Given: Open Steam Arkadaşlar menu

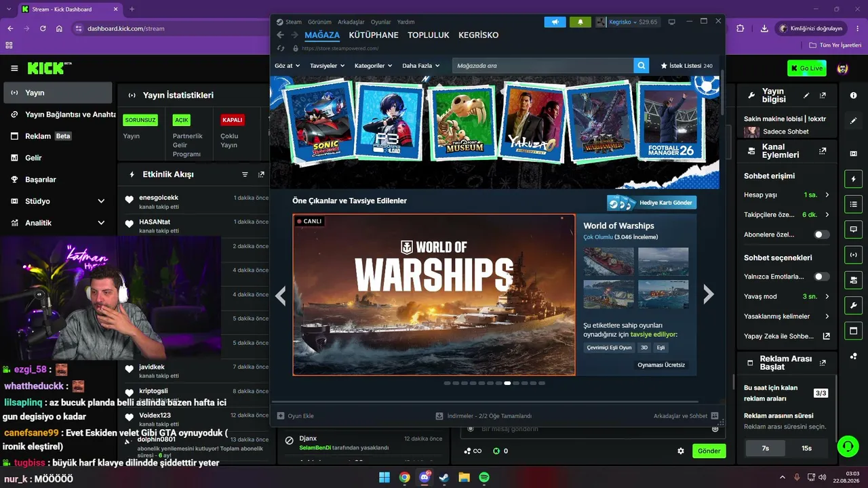Looking at the screenshot, I should (351, 22).
